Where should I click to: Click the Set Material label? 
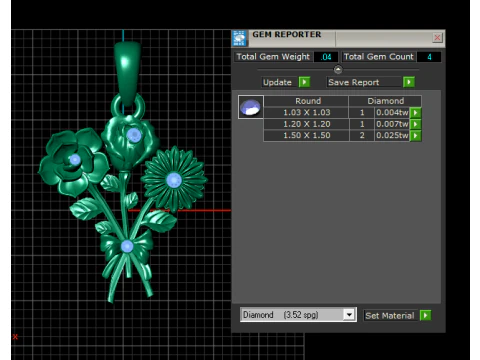390,316
